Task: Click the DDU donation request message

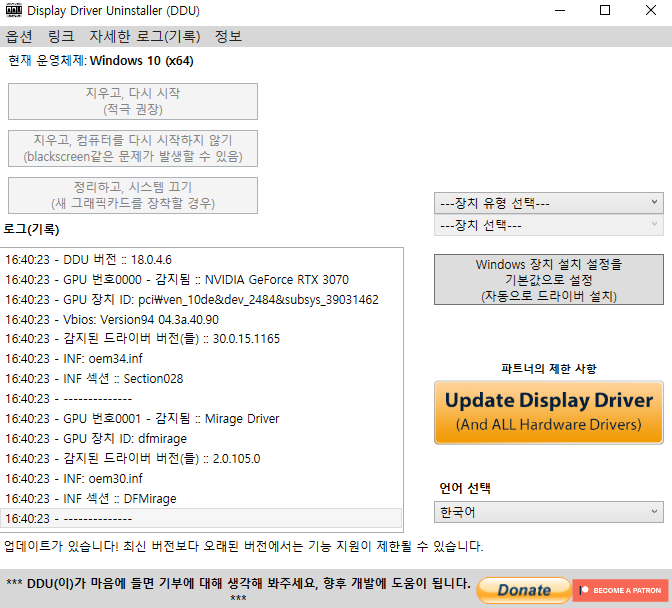Action: [x=238, y=589]
